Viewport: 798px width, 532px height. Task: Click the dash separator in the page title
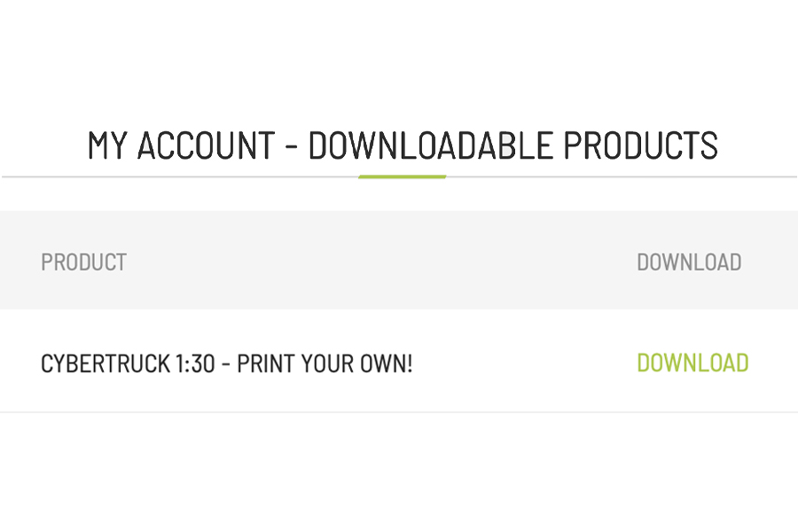[x=292, y=146]
